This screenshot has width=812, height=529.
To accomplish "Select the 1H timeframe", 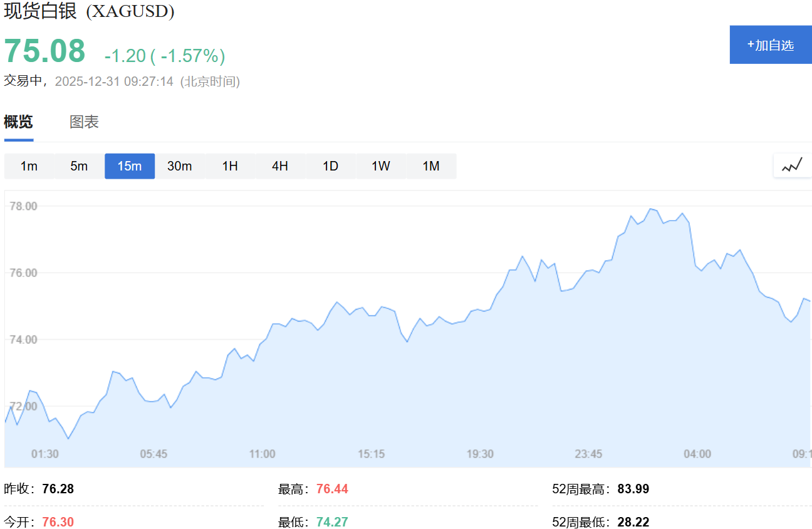I will 230,166.
